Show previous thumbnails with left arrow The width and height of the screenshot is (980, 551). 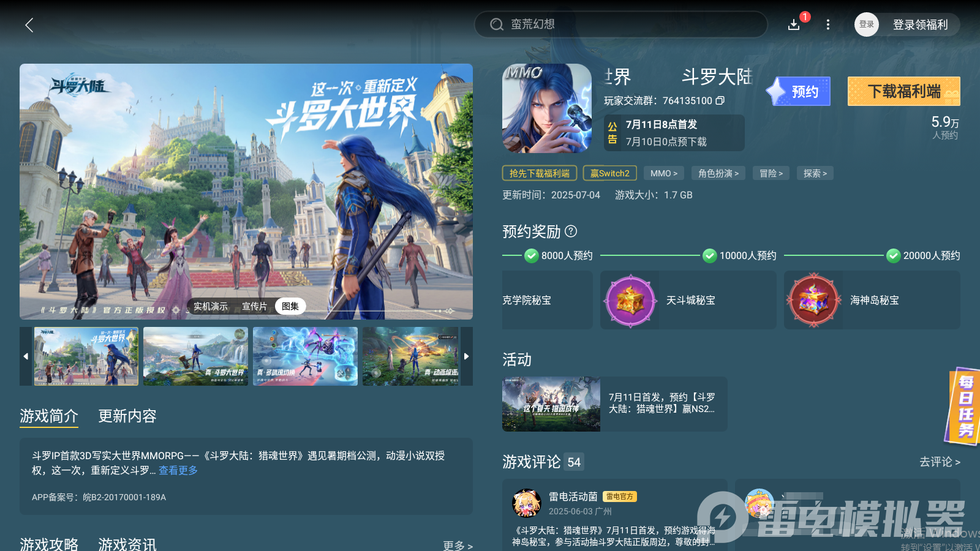click(x=26, y=356)
